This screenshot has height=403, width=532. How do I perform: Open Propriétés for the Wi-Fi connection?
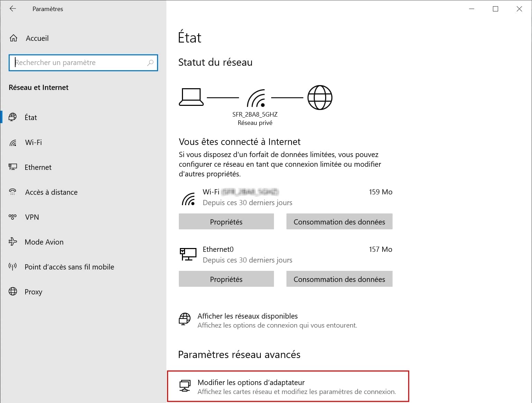(226, 222)
